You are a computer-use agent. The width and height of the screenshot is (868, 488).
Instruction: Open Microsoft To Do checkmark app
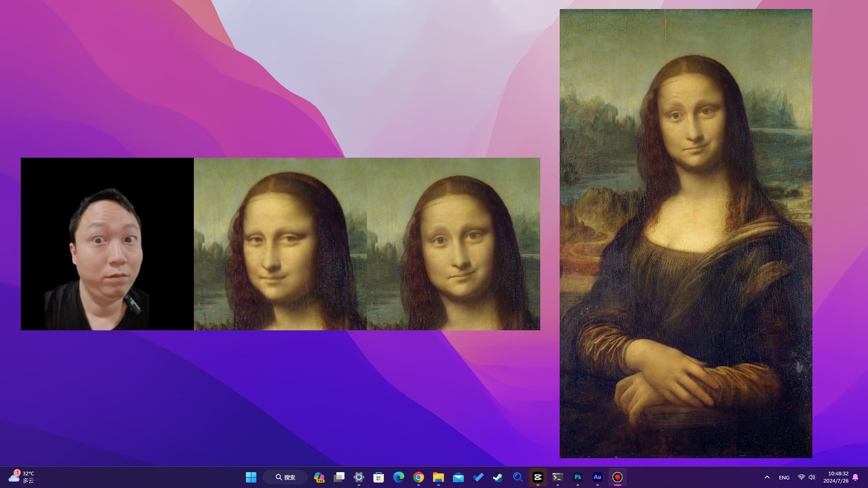[478, 477]
